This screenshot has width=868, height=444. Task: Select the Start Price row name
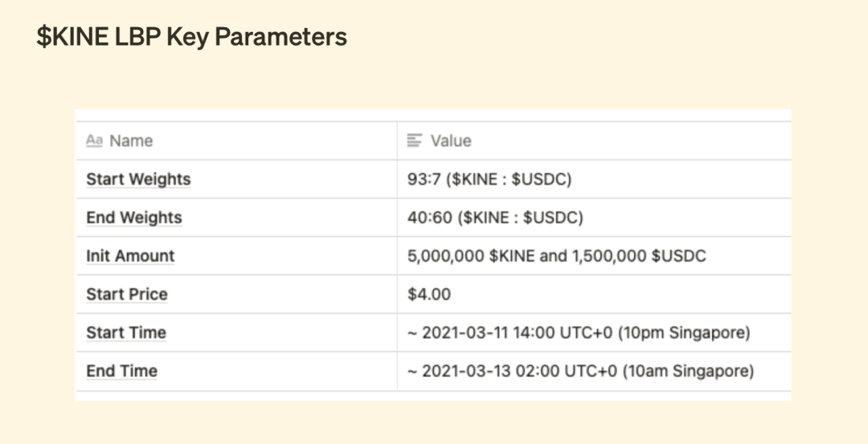click(x=127, y=294)
